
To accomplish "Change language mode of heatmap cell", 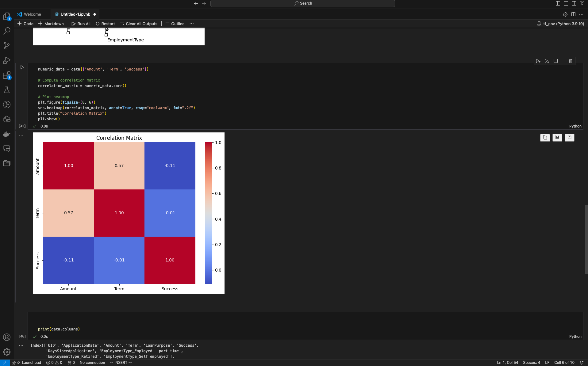I will 575,126.
